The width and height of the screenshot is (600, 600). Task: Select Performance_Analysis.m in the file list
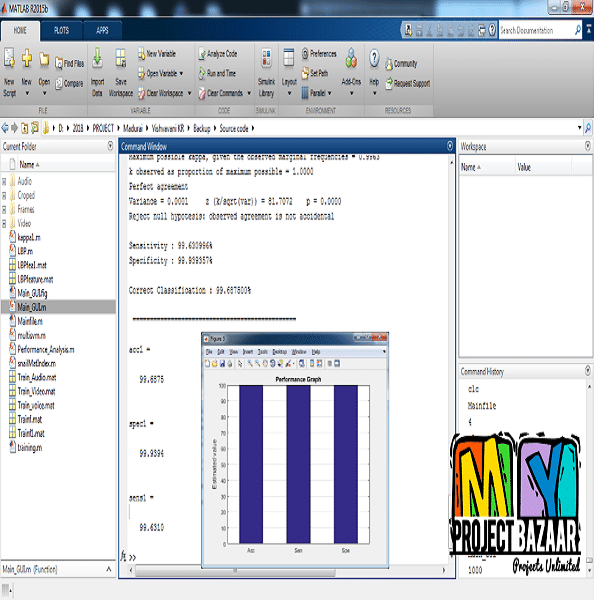(x=46, y=350)
